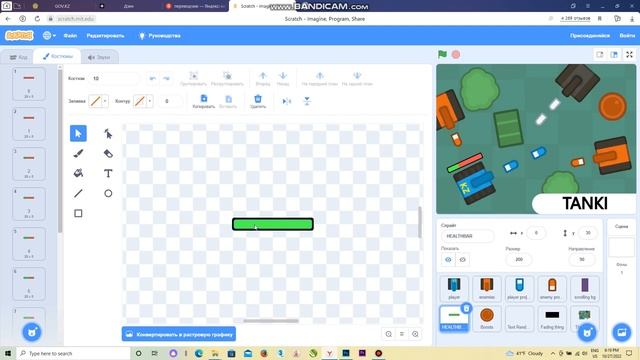Image resolution: width=640 pixels, height=360 pixels.
Task: Delete the HEALTHBAR sprite via trash badge
Action: pyautogui.click(x=467, y=309)
